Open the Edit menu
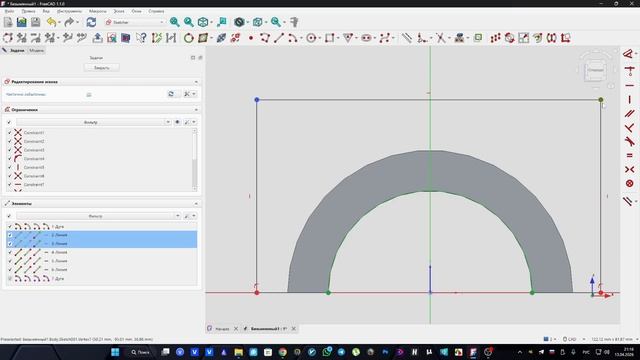This screenshot has height=360, width=640. click(28, 11)
